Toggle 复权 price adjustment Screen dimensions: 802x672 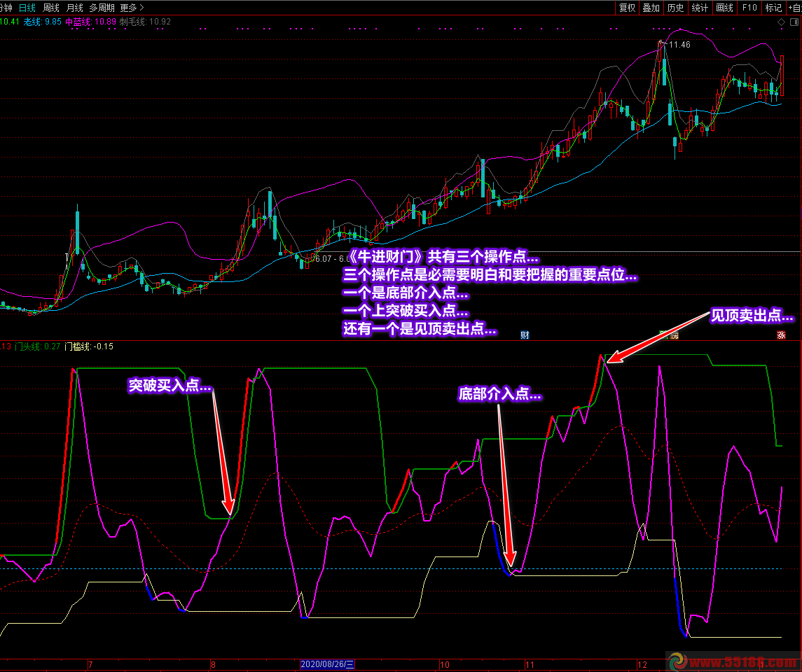[x=627, y=8]
